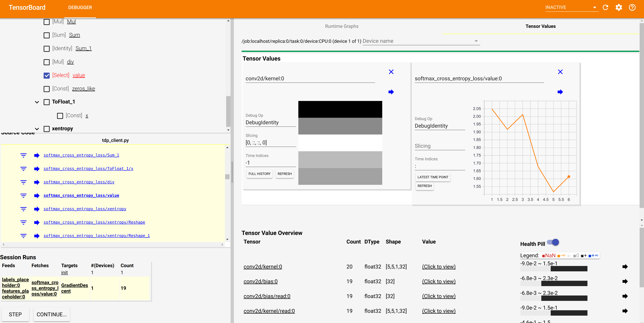
Task: Click the blue continue arrow in conv2d/kernel:0 card
Action: pos(391,92)
